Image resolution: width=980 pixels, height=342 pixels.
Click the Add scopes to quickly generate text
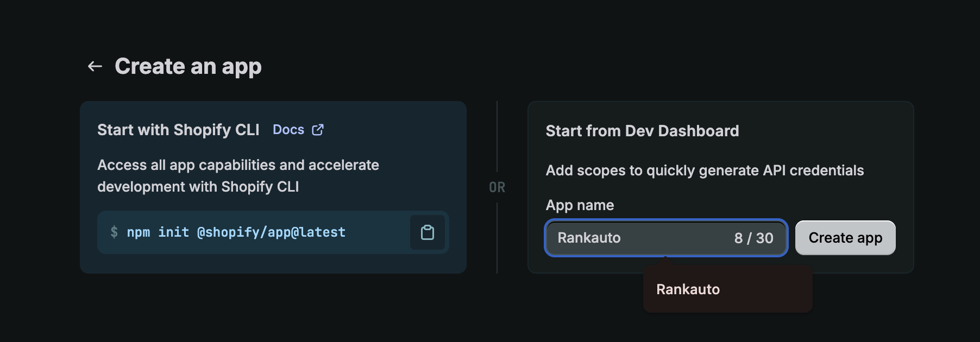click(x=705, y=170)
